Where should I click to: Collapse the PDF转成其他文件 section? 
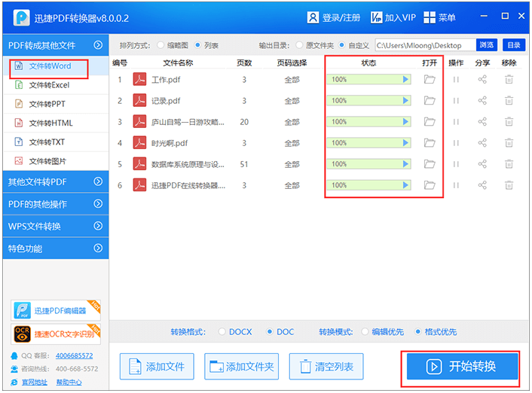tap(98, 45)
